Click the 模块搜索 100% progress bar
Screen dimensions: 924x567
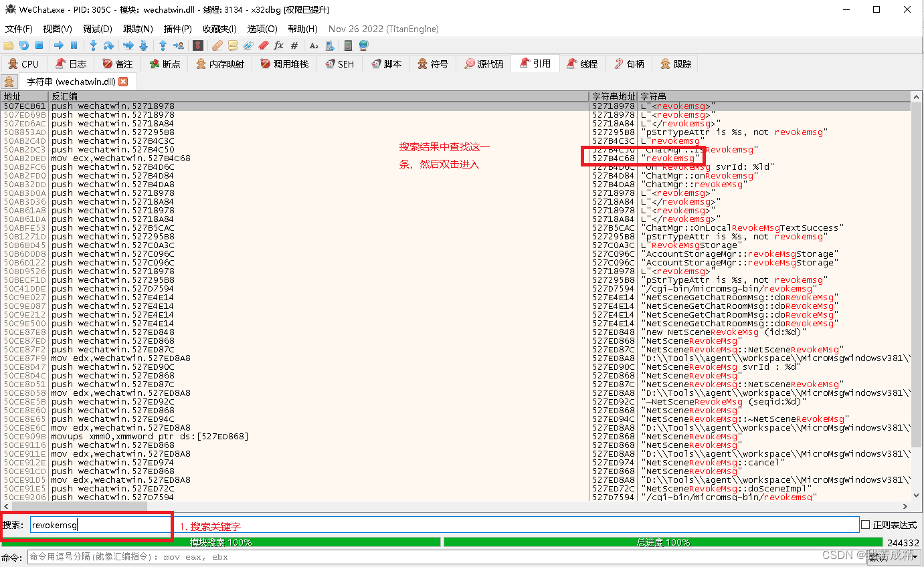click(x=221, y=542)
